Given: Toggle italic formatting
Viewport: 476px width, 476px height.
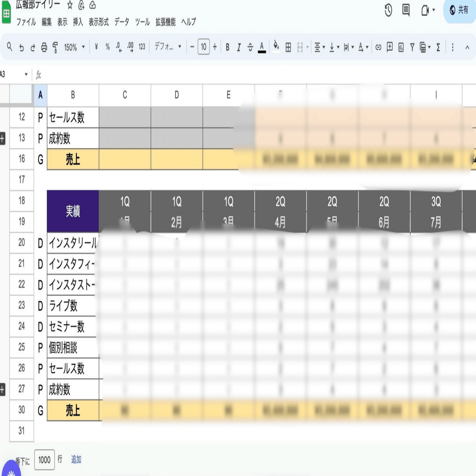Looking at the screenshot, I should (239, 47).
